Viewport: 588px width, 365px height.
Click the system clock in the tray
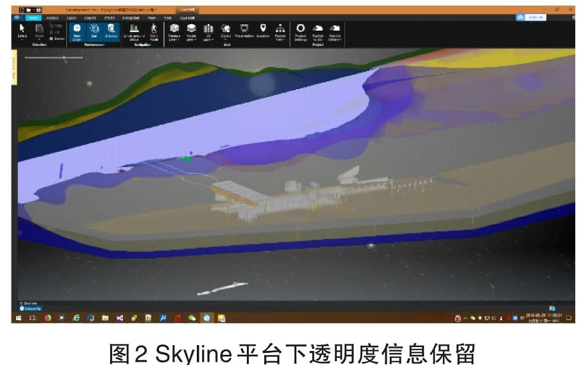[544, 318]
